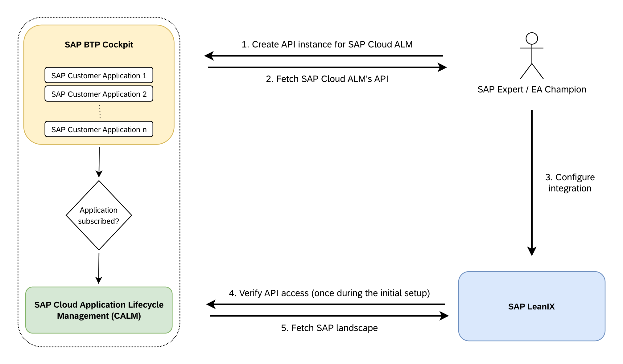Click '2. Fetch SAP Cloud ALM's API' label

[327, 79]
